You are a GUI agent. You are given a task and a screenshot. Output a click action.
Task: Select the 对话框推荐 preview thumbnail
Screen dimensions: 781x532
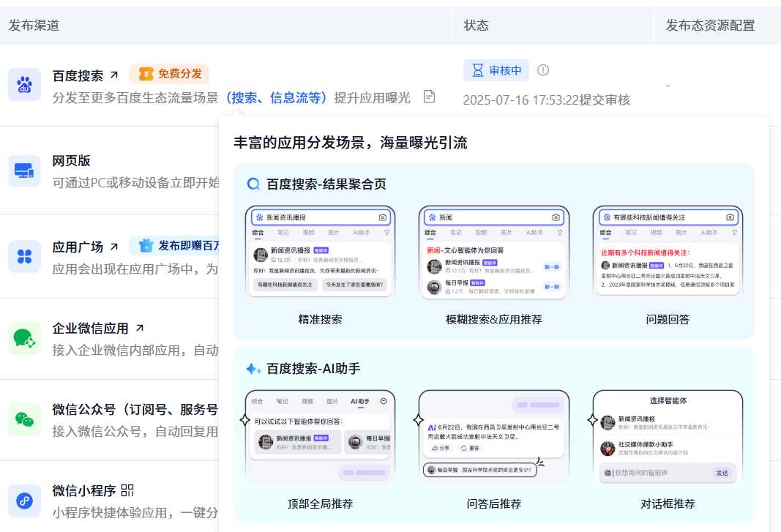668,437
